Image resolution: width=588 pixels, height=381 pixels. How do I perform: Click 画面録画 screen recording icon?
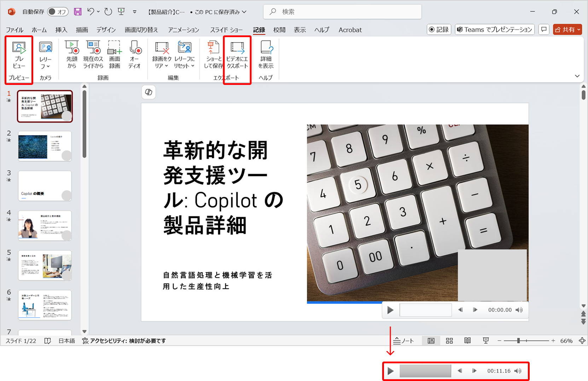pyautogui.click(x=115, y=55)
